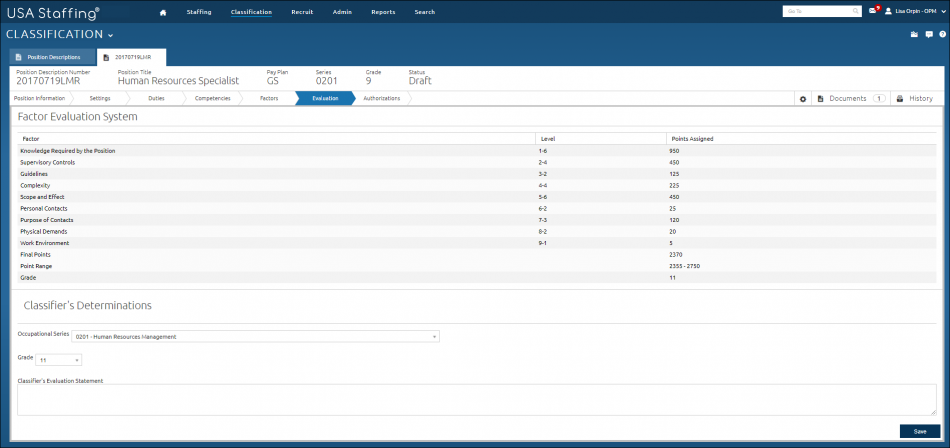Click the 'Personal Contacts' factor row
The image size is (950, 448).
477,208
